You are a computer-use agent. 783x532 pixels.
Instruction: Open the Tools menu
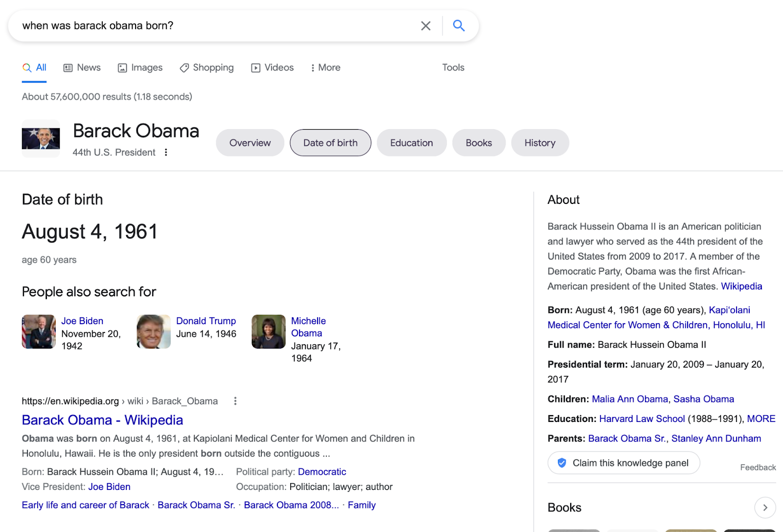(453, 67)
